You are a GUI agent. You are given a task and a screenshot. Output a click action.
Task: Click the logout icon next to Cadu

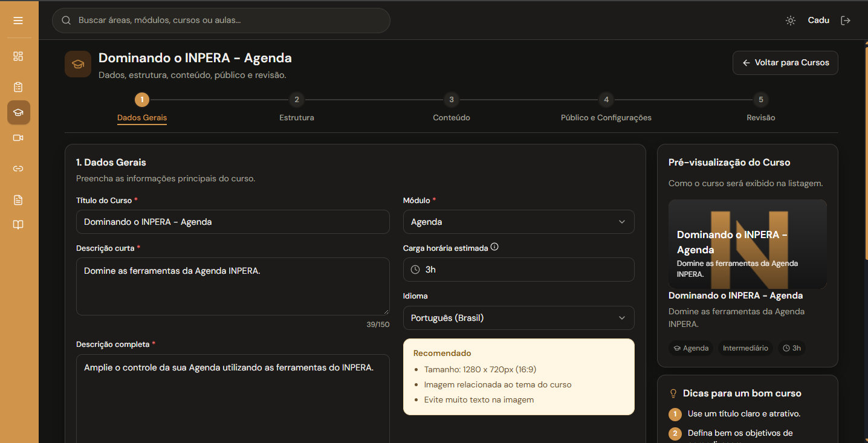pos(846,21)
